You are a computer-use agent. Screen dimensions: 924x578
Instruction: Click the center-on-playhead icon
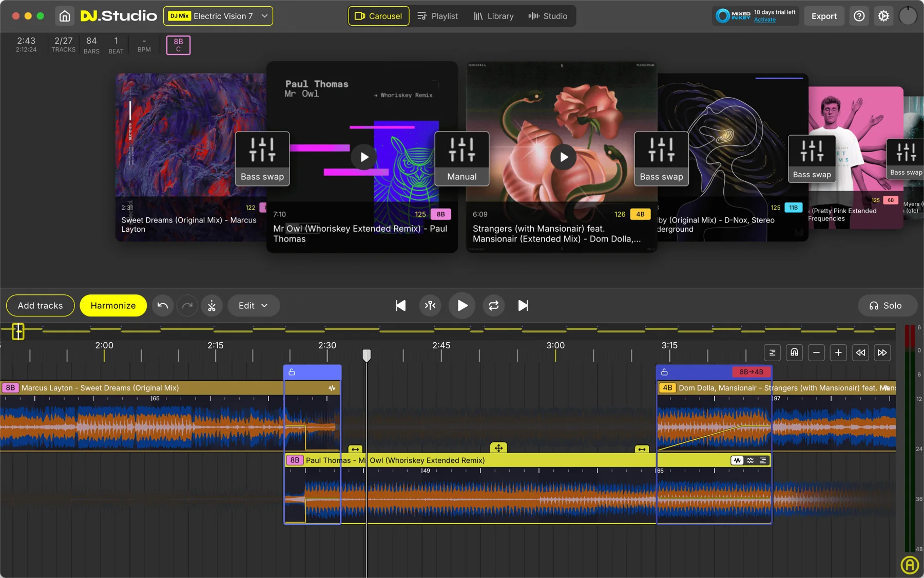(430, 306)
